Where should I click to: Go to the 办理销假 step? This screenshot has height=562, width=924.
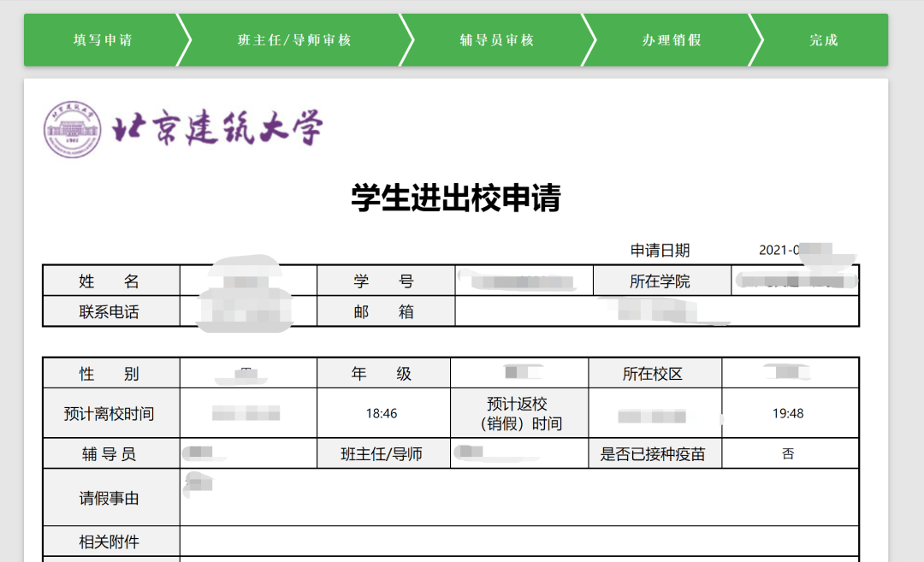pos(672,40)
